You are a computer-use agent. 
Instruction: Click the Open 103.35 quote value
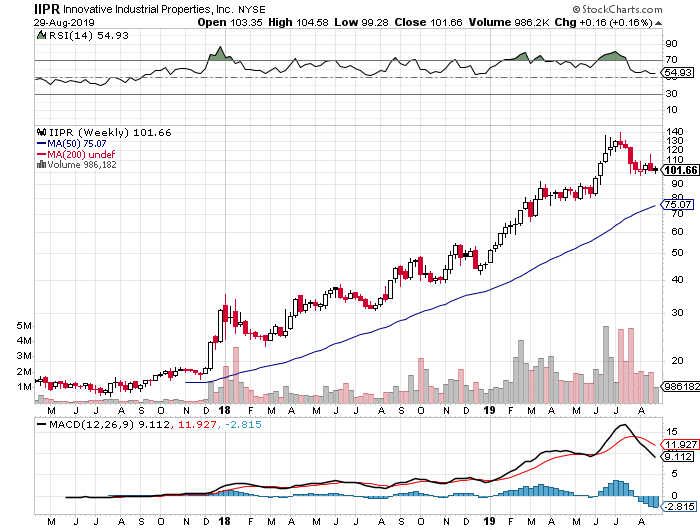click(230, 22)
